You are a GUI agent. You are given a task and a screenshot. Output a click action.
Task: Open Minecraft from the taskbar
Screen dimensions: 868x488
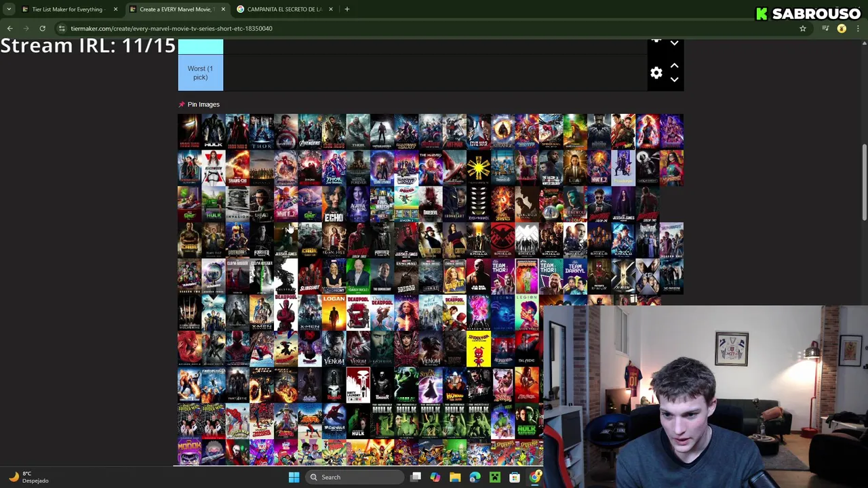click(x=495, y=477)
